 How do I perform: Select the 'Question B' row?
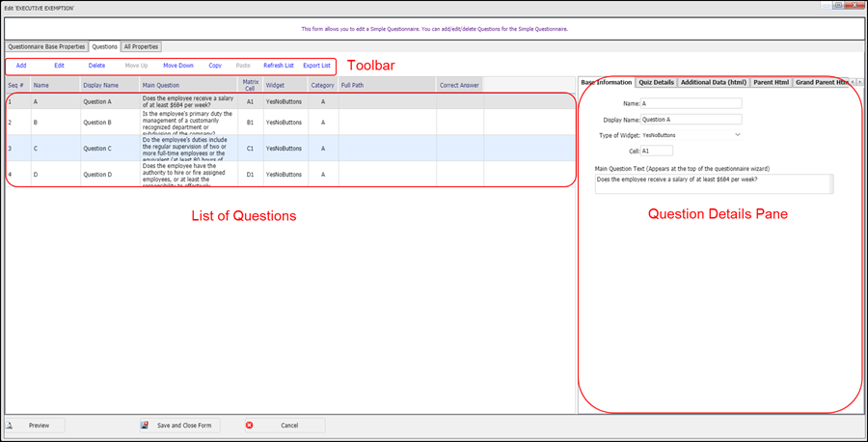pyautogui.click(x=290, y=122)
